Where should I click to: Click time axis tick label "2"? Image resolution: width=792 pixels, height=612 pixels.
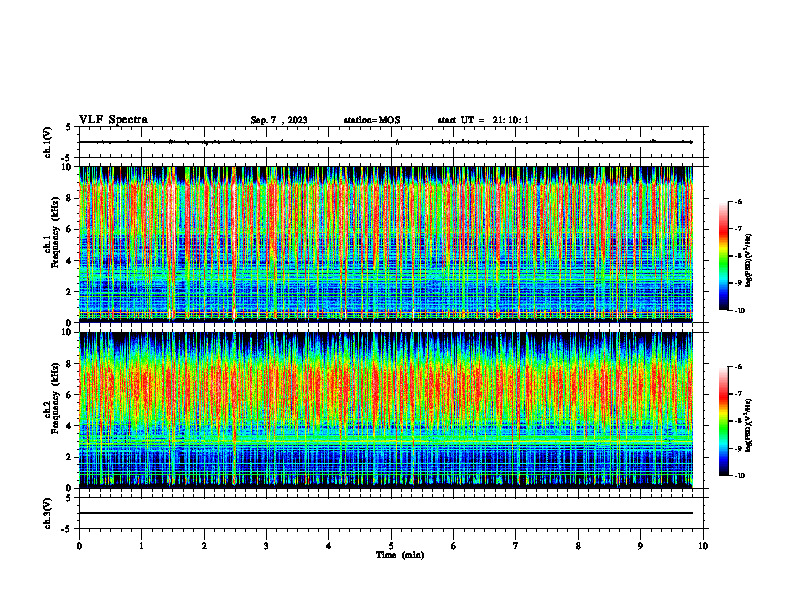coord(204,546)
